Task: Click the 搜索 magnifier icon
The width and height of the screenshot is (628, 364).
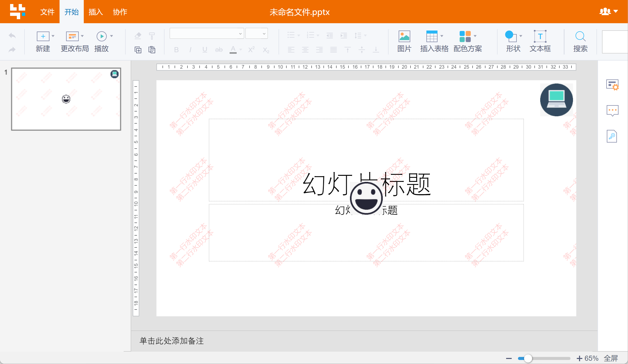Action: click(580, 36)
